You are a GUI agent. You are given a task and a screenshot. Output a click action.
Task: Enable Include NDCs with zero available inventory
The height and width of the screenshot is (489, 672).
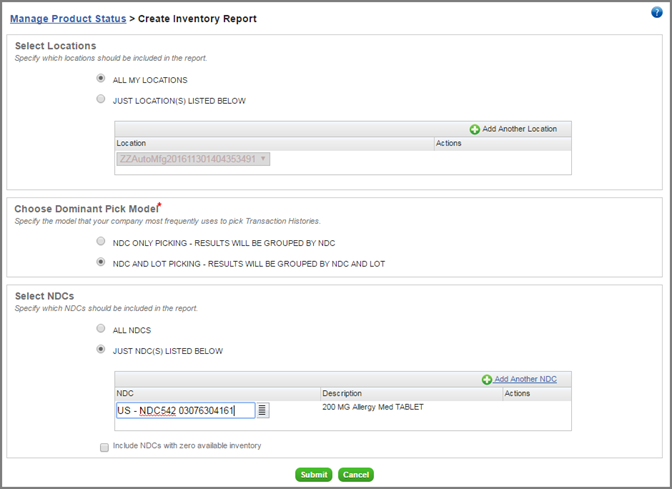click(x=104, y=447)
